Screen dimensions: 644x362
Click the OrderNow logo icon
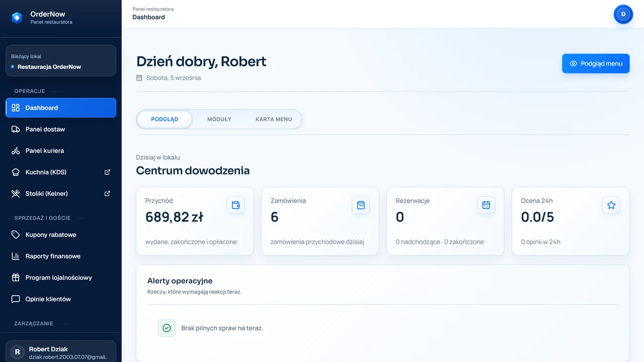(x=17, y=18)
